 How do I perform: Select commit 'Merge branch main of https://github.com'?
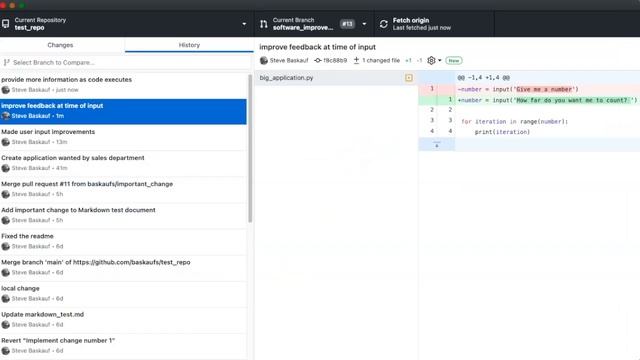pos(123,267)
